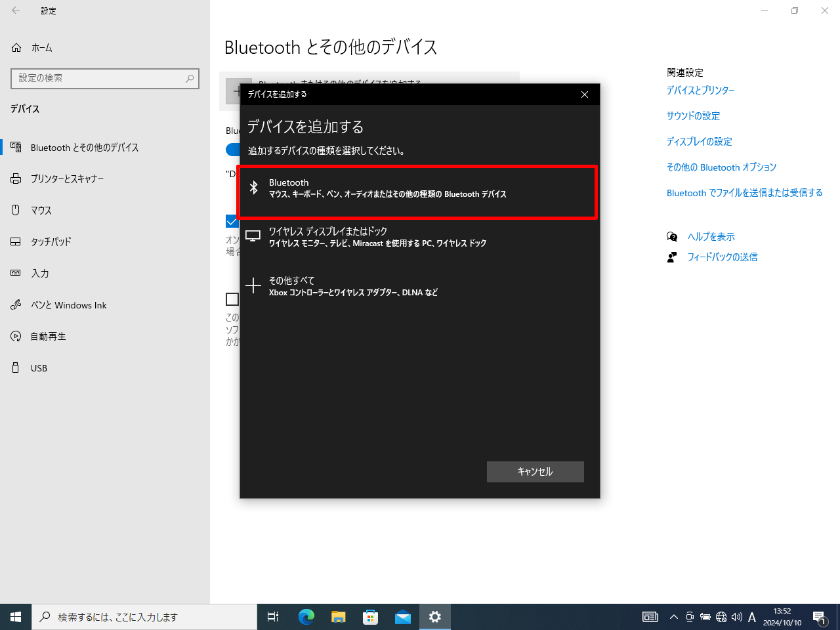
Task: Click the keyboard icon beside 入力
Action: (16, 273)
